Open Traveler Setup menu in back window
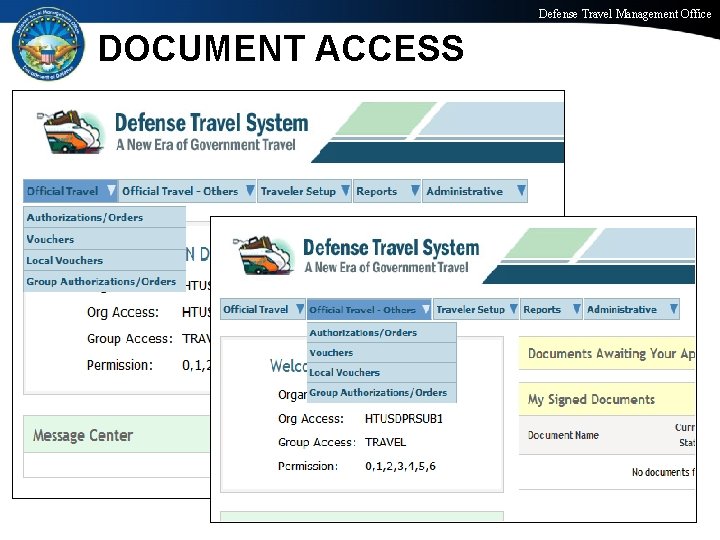 (304, 191)
